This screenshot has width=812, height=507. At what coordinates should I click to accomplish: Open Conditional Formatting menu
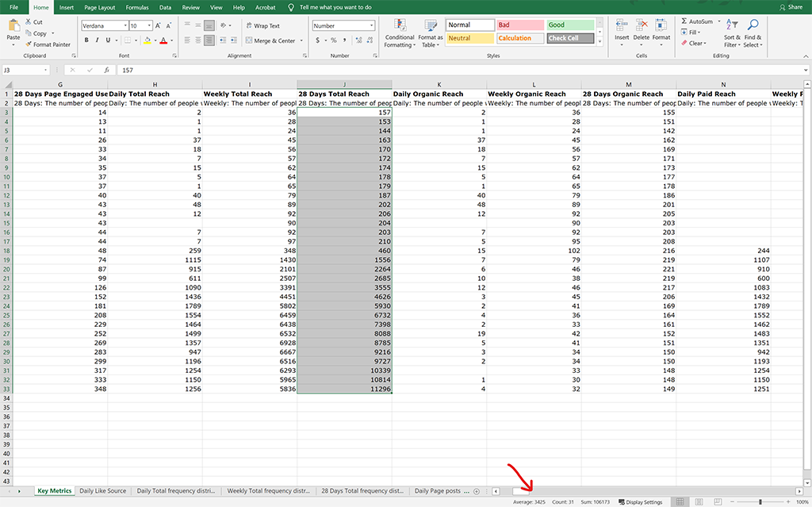pos(400,33)
